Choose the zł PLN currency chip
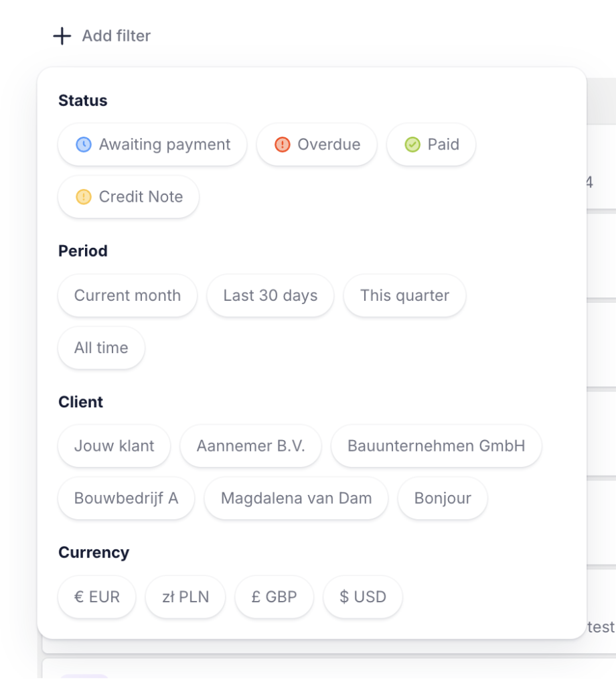The image size is (616, 686). tap(185, 597)
